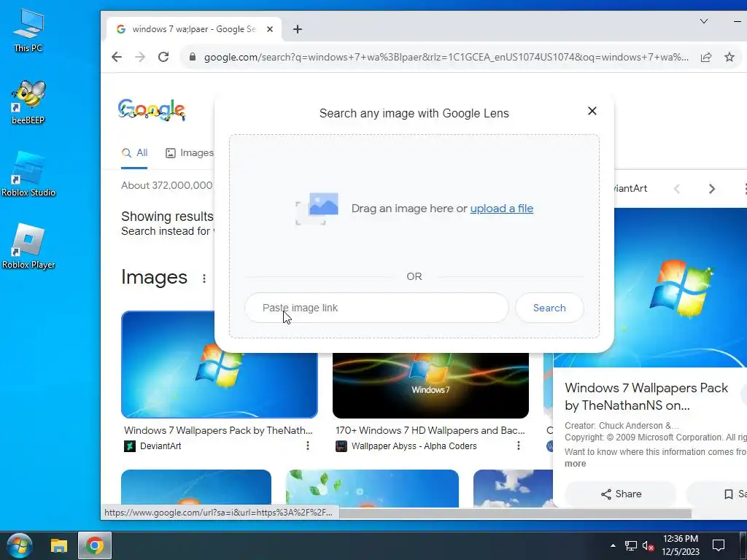This screenshot has width=747, height=560.
Task: Close the Google Lens dialog
Action: tap(592, 111)
